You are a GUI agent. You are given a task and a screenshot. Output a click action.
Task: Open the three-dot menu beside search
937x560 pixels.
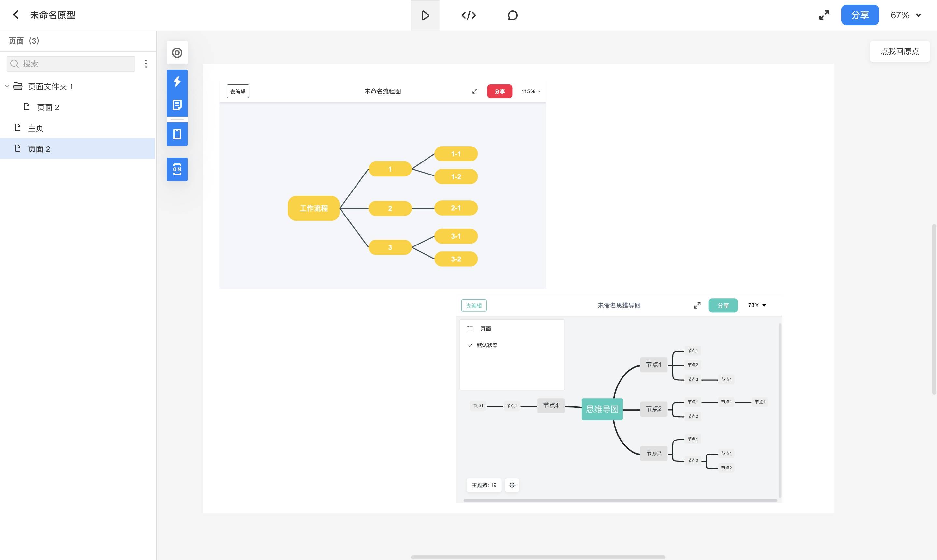[146, 64]
